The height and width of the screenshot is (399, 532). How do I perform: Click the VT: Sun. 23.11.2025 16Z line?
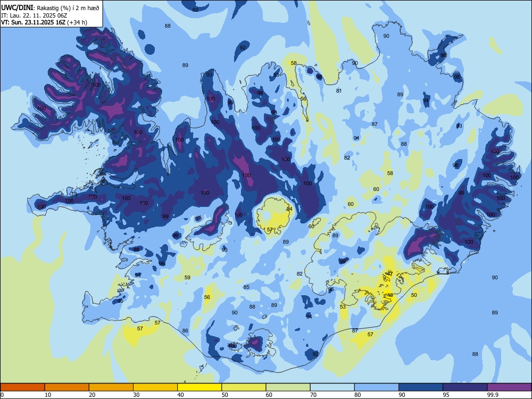click(x=44, y=22)
